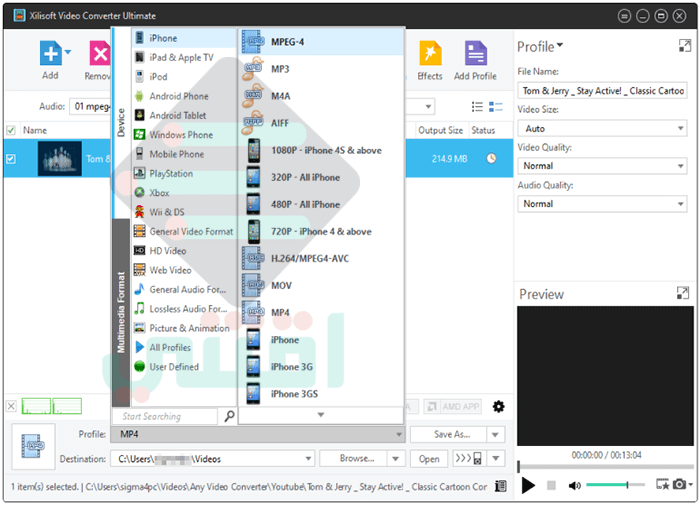The width and height of the screenshot is (700, 505).
Task: Click the Browse button
Action: click(354, 459)
